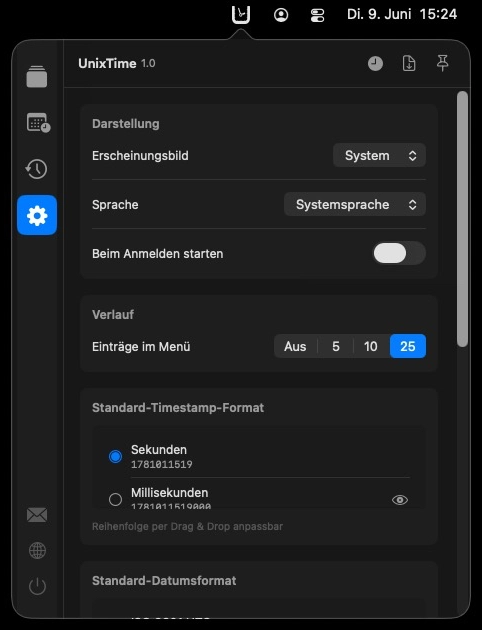Click the settings panel's vertical scrollbar

(462, 219)
